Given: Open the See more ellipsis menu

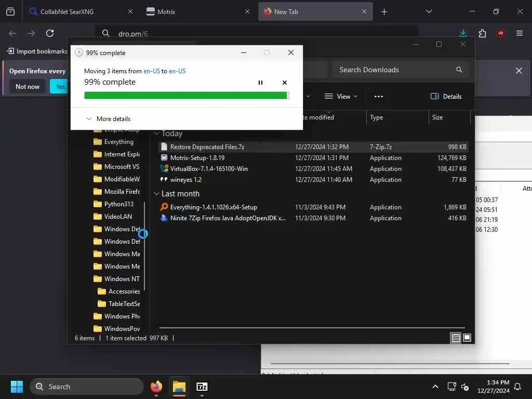Looking at the screenshot, I should pyautogui.click(x=379, y=96).
